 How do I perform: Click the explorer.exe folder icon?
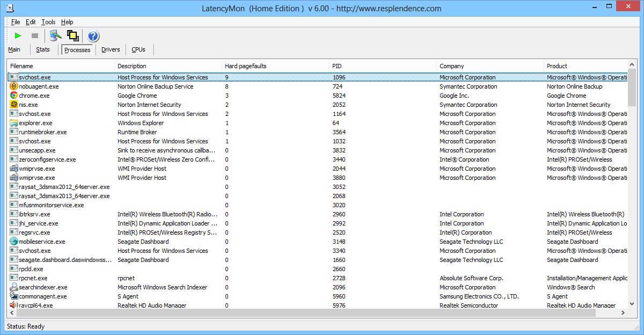14,123
